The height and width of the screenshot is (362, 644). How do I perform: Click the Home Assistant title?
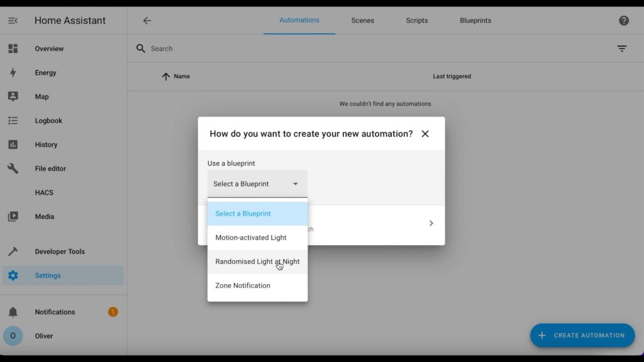(x=70, y=21)
